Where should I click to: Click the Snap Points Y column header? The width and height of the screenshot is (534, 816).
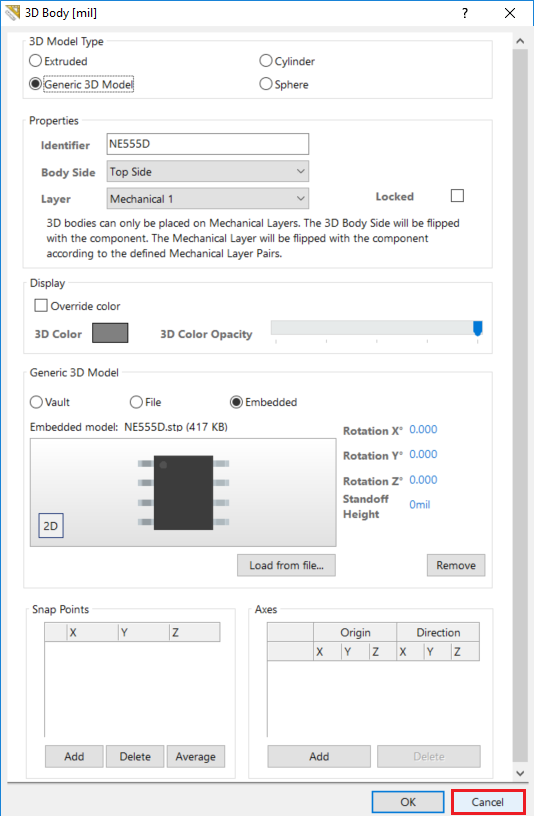(144, 632)
